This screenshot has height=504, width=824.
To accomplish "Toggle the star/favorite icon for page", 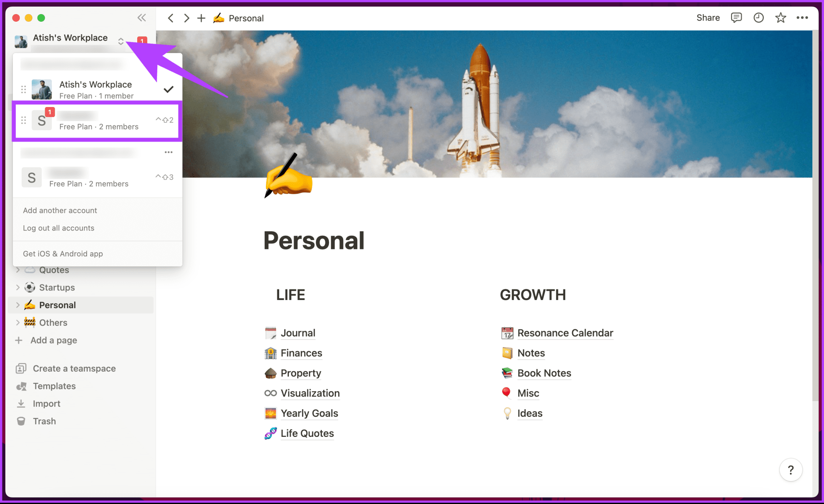I will coord(779,18).
